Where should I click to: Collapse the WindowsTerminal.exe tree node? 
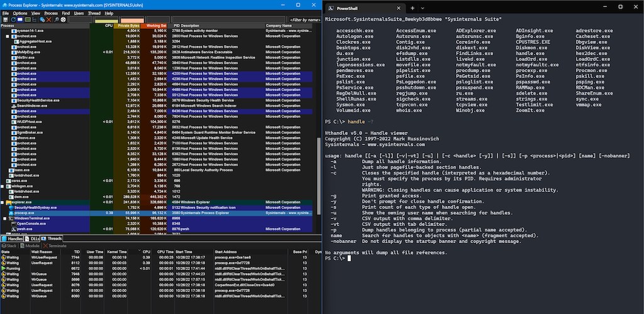(x=3, y=219)
